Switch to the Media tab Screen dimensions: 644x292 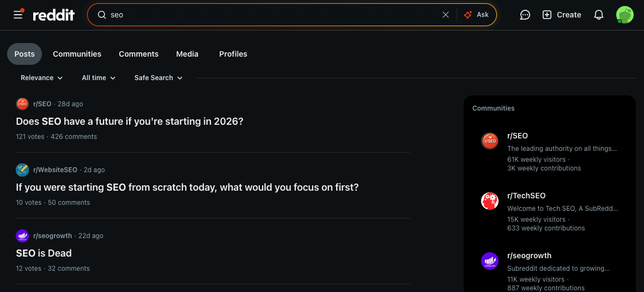click(x=187, y=54)
